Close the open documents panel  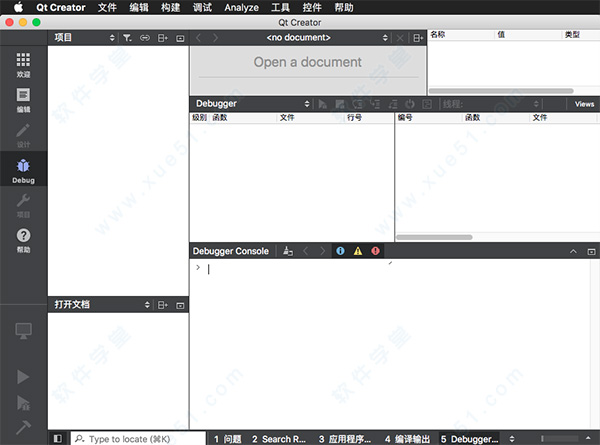[x=180, y=305]
